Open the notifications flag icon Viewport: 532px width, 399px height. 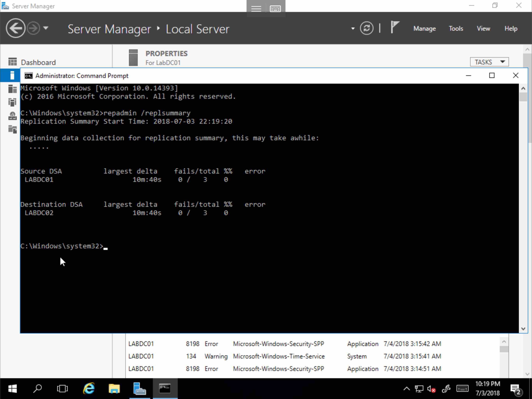395,27
